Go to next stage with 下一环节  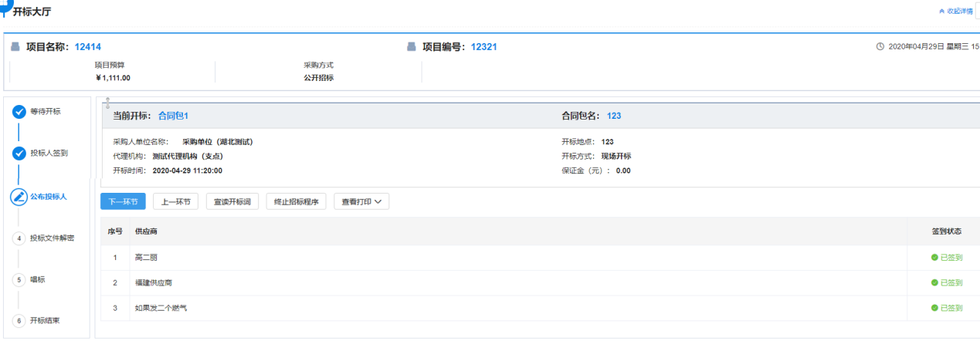(123, 201)
